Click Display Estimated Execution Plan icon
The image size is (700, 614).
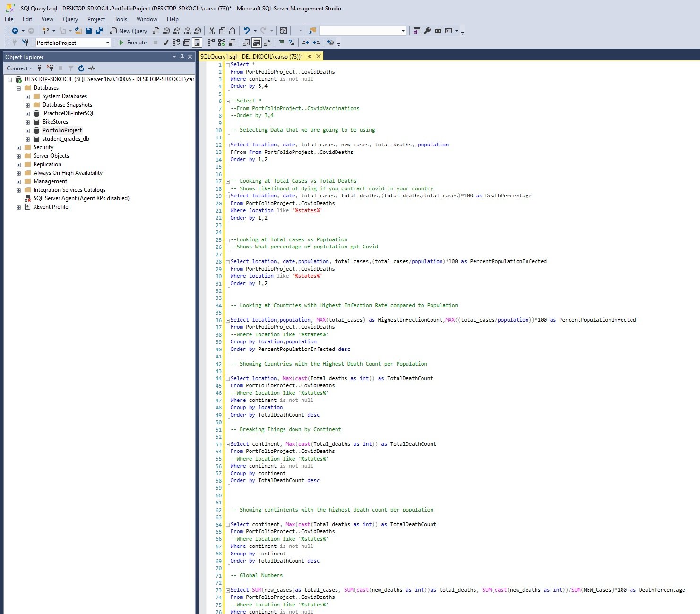pyautogui.click(x=176, y=43)
